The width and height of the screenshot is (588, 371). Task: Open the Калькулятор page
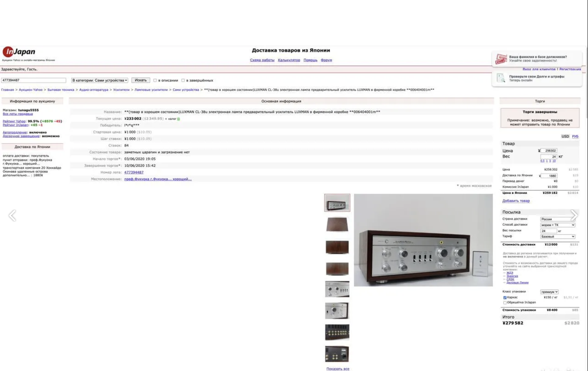(x=289, y=60)
